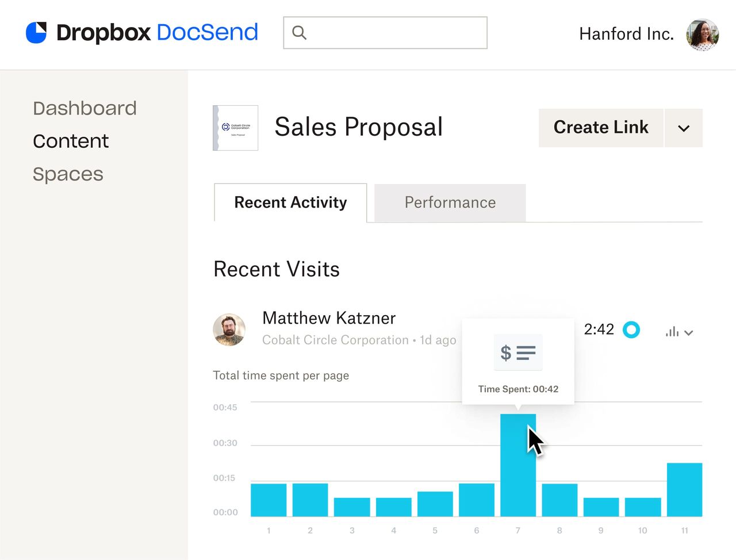Image resolution: width=736 pixels, height=560 pixels.
Task: Click the search magnifying glass icon
Action: (299, 33)
